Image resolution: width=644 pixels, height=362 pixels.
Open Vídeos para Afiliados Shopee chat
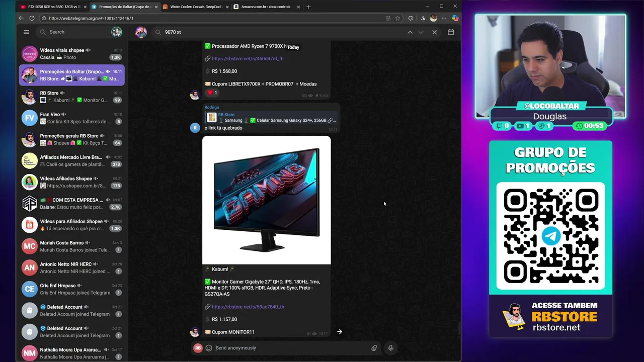72,225
